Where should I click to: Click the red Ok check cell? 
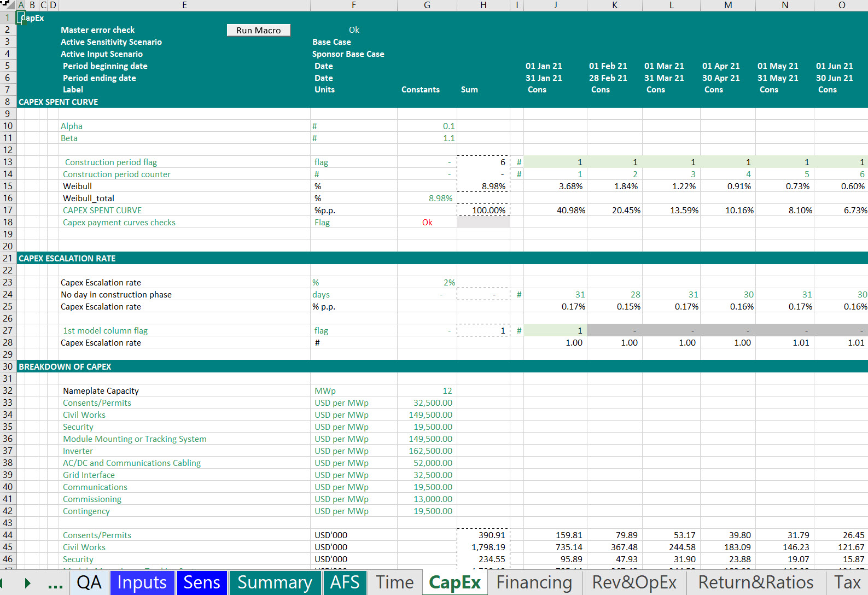[427, 222]
